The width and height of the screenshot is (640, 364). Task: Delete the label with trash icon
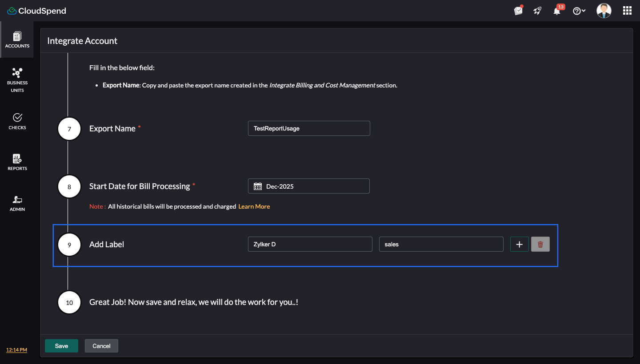540,244
